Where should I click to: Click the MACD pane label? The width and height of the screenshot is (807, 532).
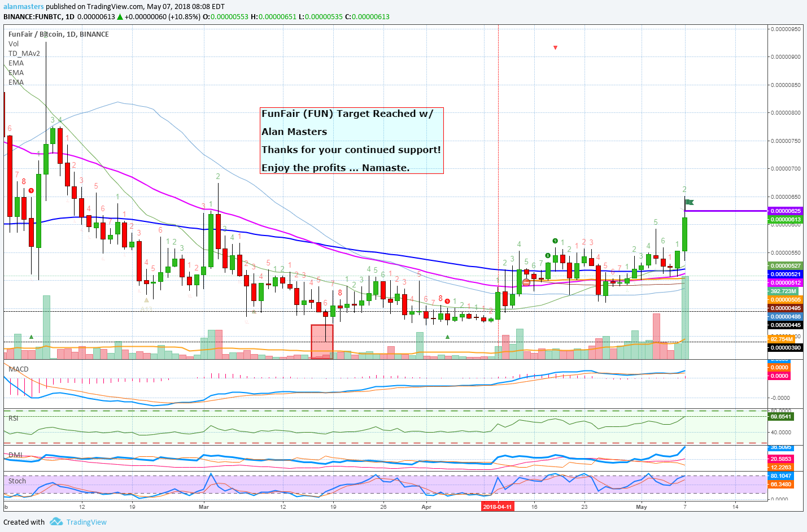click(18, 369)
